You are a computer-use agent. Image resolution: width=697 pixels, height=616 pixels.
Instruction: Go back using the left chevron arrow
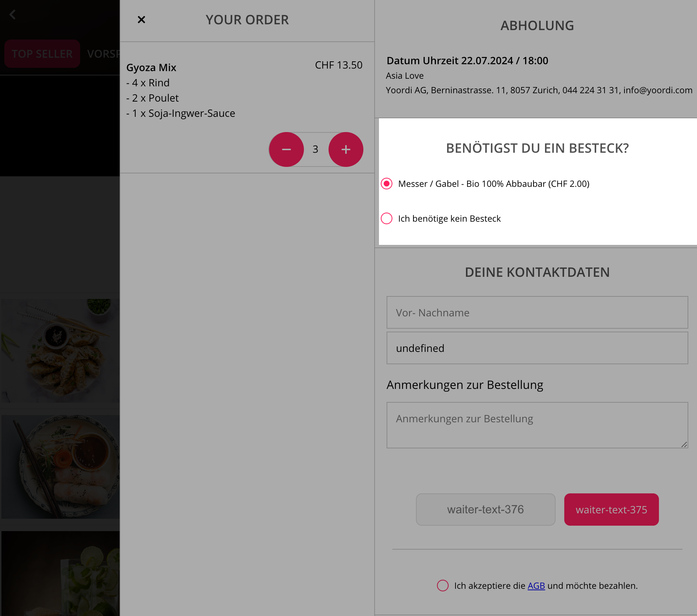[13, 15]
